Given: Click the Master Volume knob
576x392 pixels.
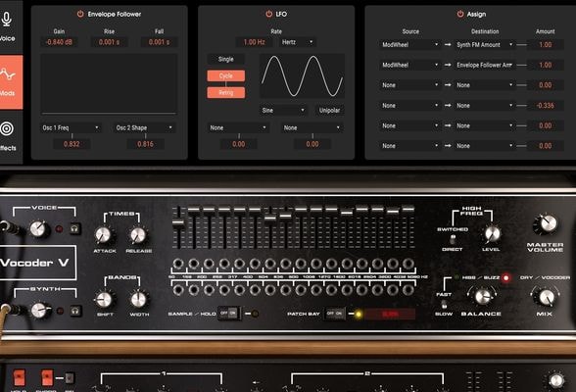Looking at the screenshot, I should pyautogui.click(x=547, y=223).
